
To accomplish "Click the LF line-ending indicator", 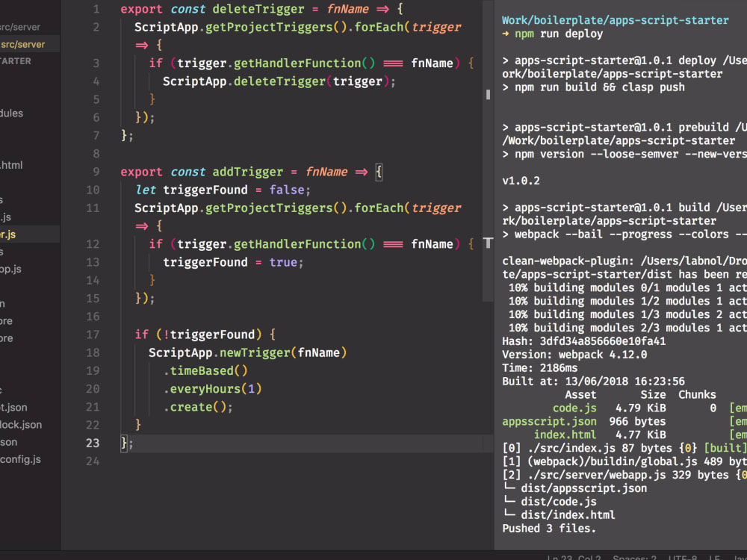I will click(713, 557).
